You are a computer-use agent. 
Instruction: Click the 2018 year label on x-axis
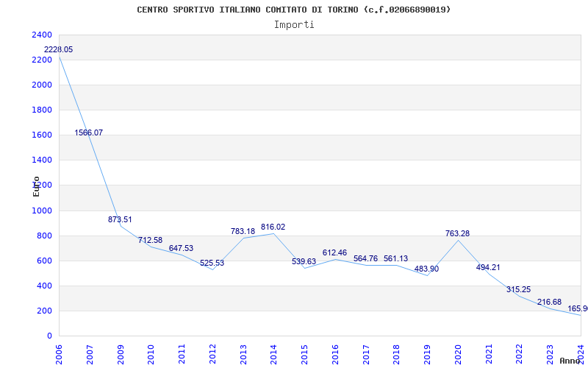point(397,355)
